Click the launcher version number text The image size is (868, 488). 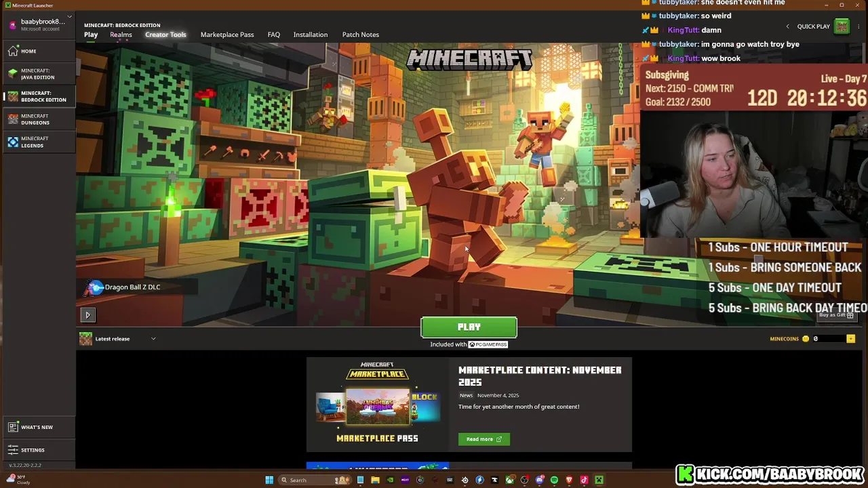[x=25, y=466]
